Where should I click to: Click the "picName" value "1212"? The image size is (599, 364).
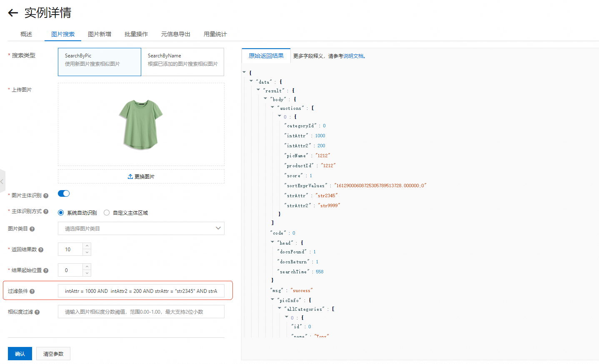tap(323, 156)
